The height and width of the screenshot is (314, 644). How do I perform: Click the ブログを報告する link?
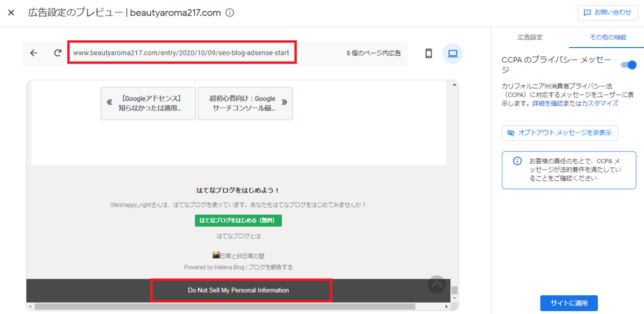[x=270, y=267]
